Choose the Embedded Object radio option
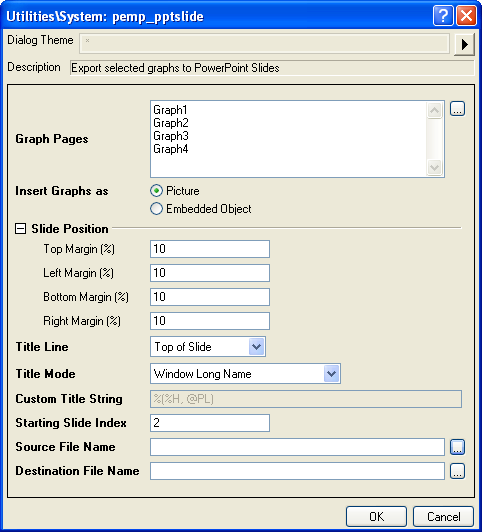The width and height of the screenshot is (482, 532). [156, 209]
